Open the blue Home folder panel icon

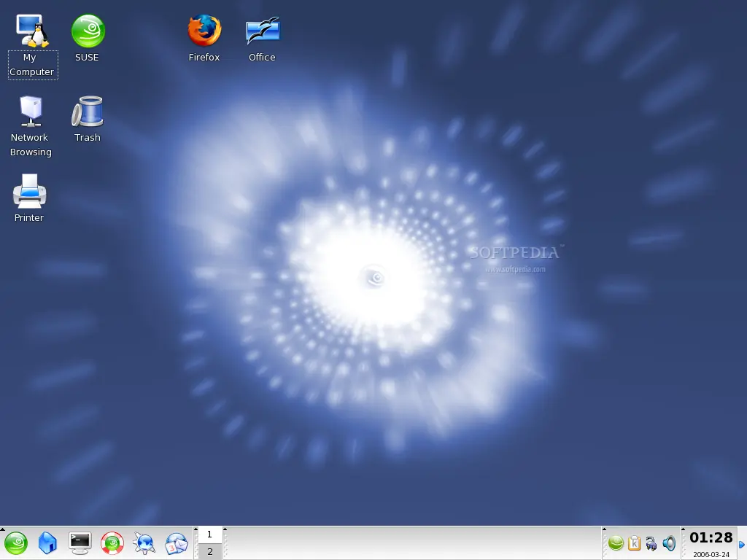(47, 543)
